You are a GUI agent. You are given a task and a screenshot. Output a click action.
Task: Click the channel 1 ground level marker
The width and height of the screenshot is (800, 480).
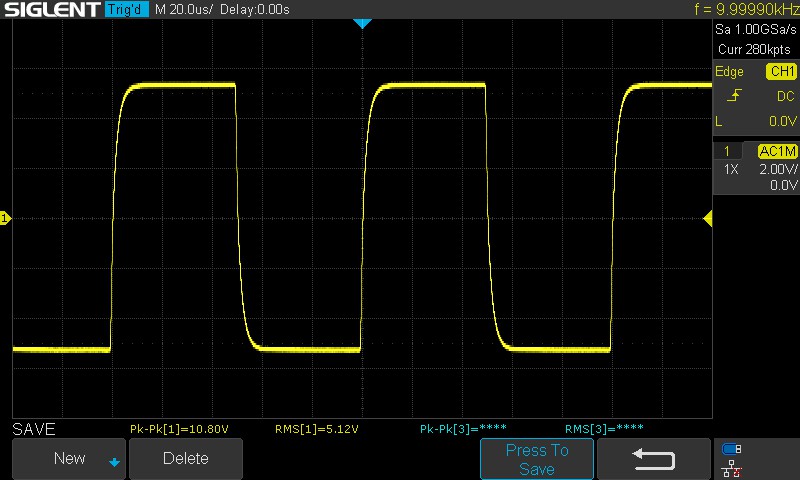pos(5,218)
